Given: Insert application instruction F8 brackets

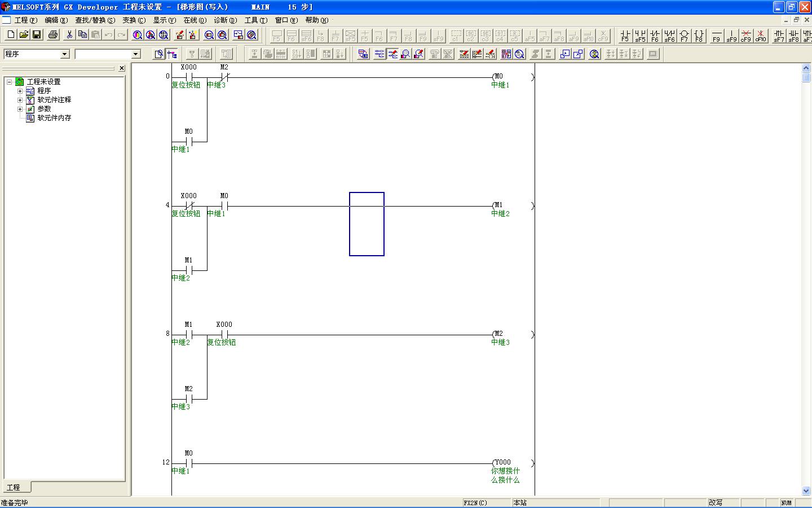Looking at the screenshot, I should 699,36.
